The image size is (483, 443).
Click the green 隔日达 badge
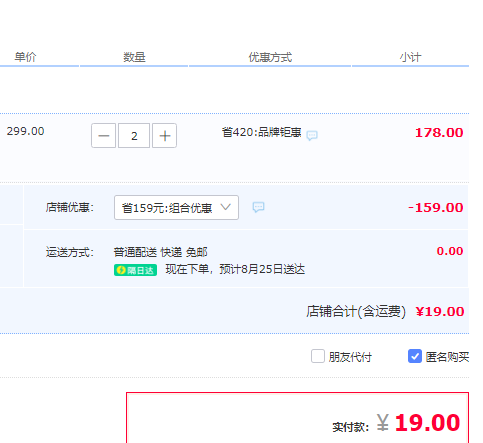click(135, 270)
